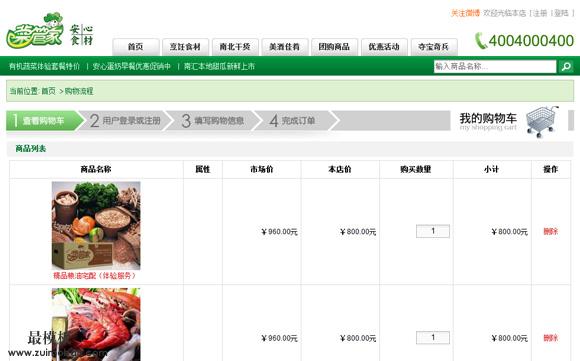Go to 优惠活动 tab
Viewport: 580px width, 361px height.
click(384, 47)
